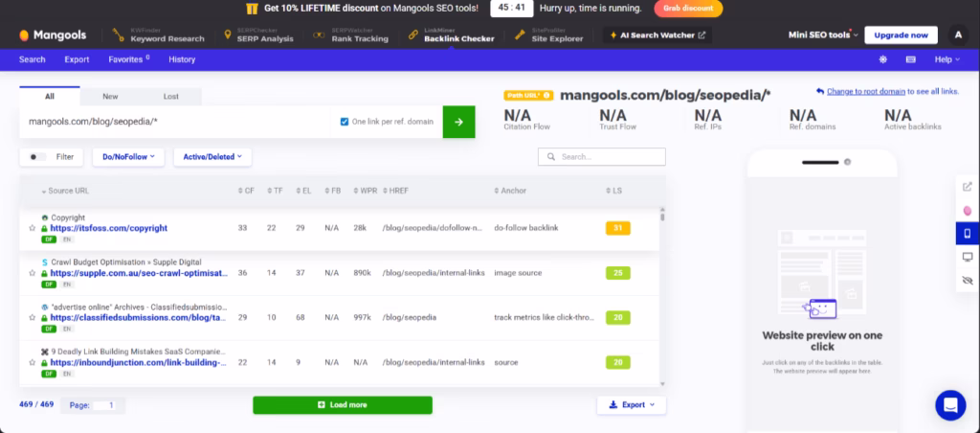The image size is (980, 433).
Task: Open KWFinder Keyword Research tool
Action: [159, 35]
